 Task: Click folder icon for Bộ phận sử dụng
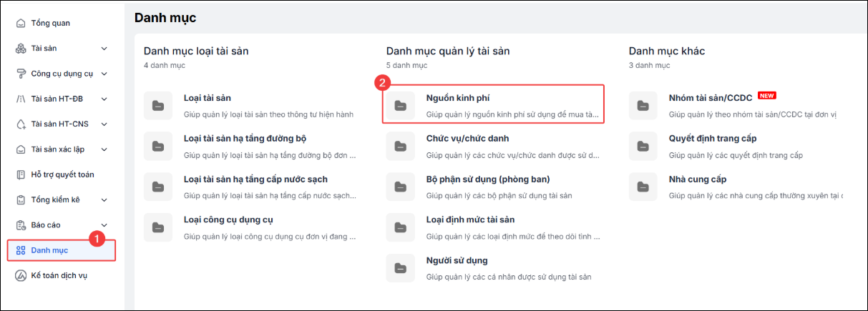coord(400,187)
